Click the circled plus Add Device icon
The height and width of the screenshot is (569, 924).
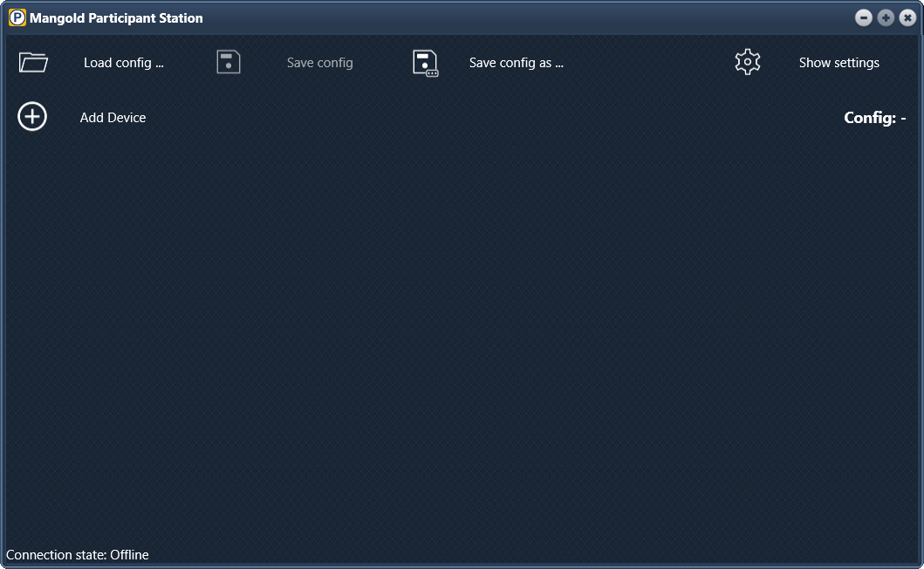(32, 116)
